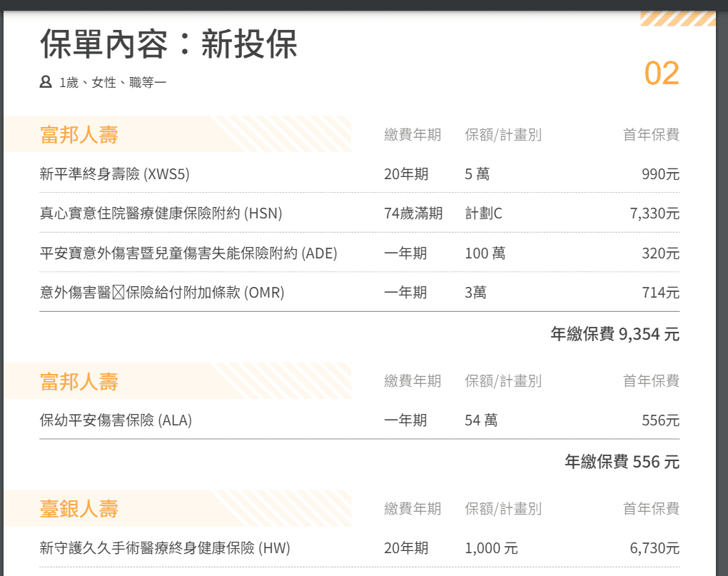Click 保額/計畫別 header in the 臺銀人壽 section
This screenshot has height=576, width=728.
tap(503, 509)
